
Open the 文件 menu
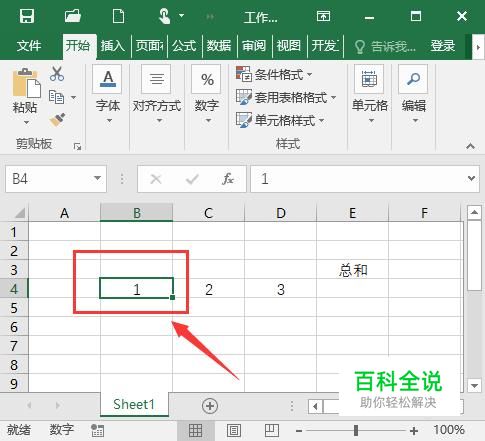pos(29,45)
